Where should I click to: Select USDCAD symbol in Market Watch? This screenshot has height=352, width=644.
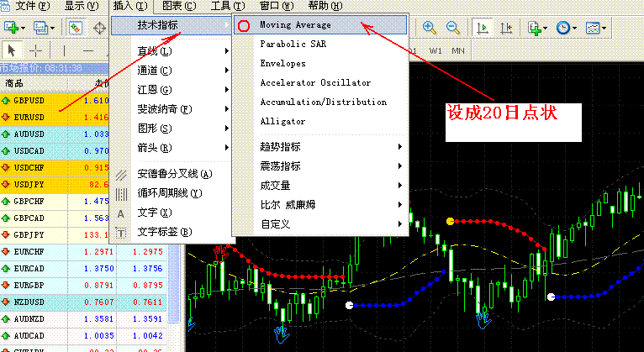29,151
